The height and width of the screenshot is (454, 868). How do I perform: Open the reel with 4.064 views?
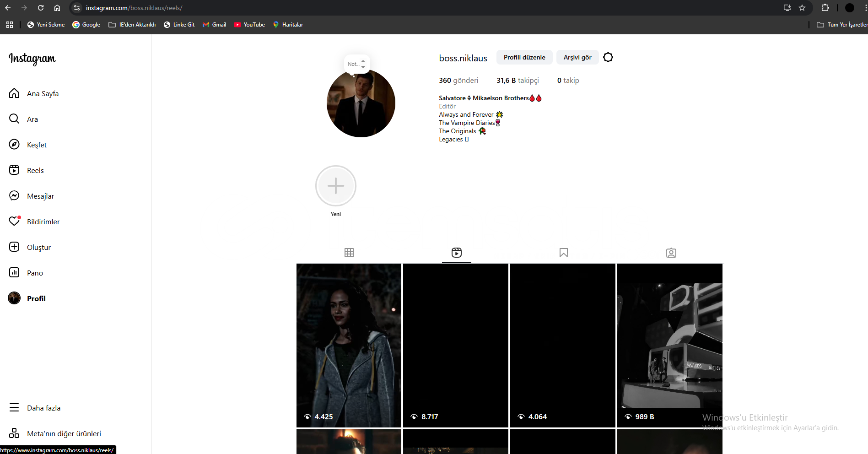pyautogui.click(x=563, y=346)
